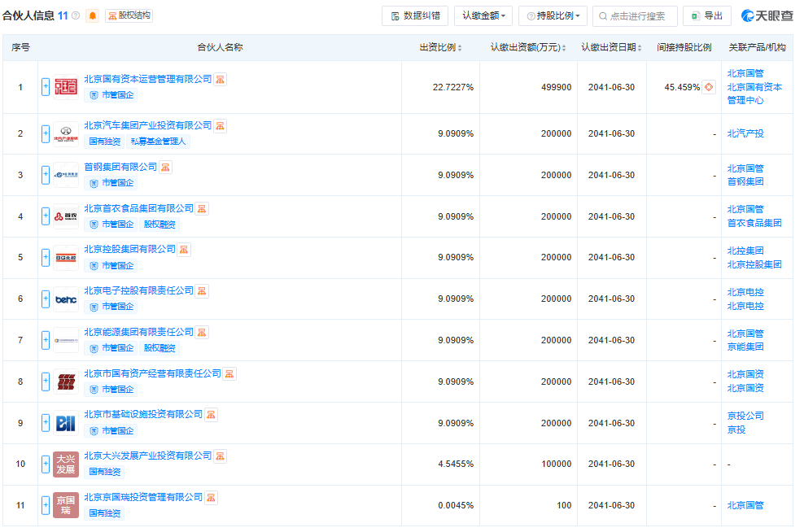
Task: Open related link 北京国有资本管理中心
Action: coord(754,94)
